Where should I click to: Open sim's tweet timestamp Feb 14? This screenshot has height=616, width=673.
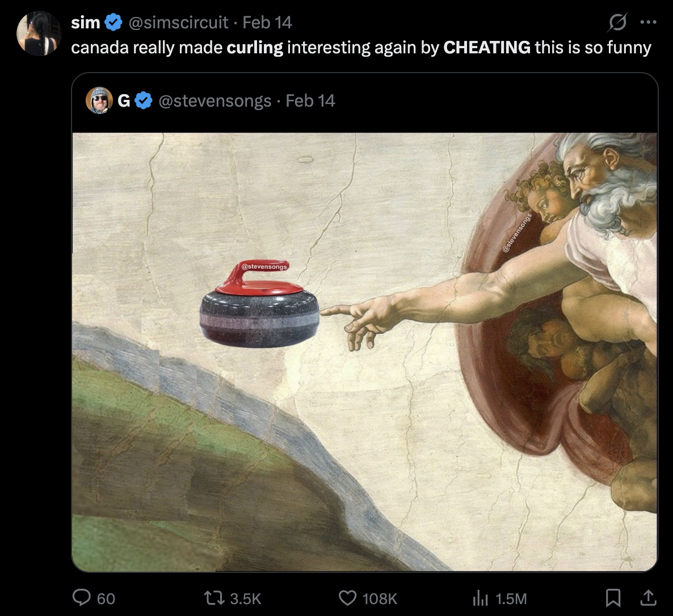click(x=267, y=23)
